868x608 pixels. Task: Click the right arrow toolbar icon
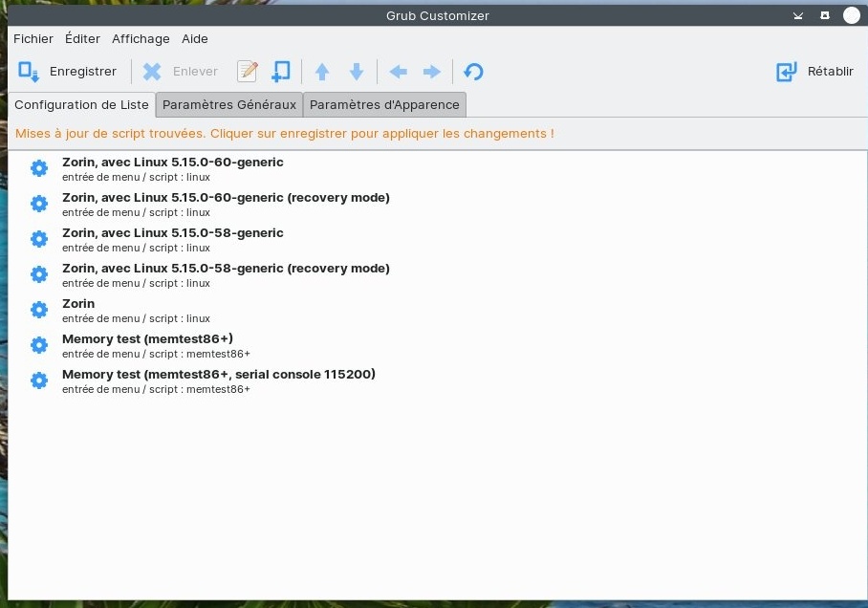pos(432,72)
